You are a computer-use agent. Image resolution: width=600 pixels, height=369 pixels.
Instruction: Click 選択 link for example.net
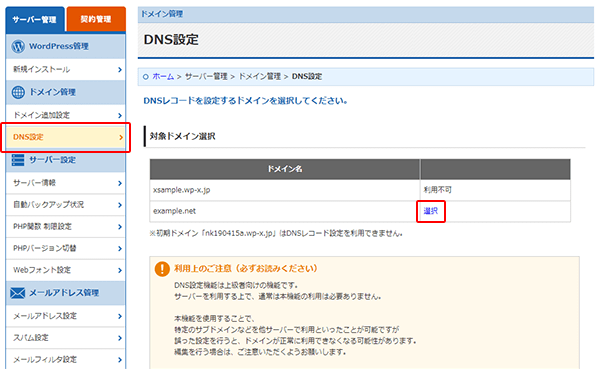(x=430, y=211)
